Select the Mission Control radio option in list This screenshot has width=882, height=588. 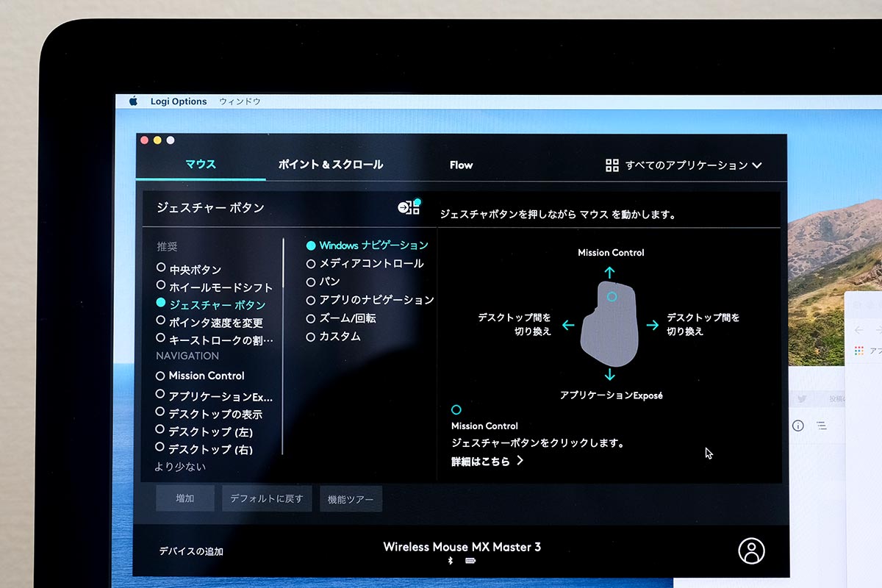[200, 376]
